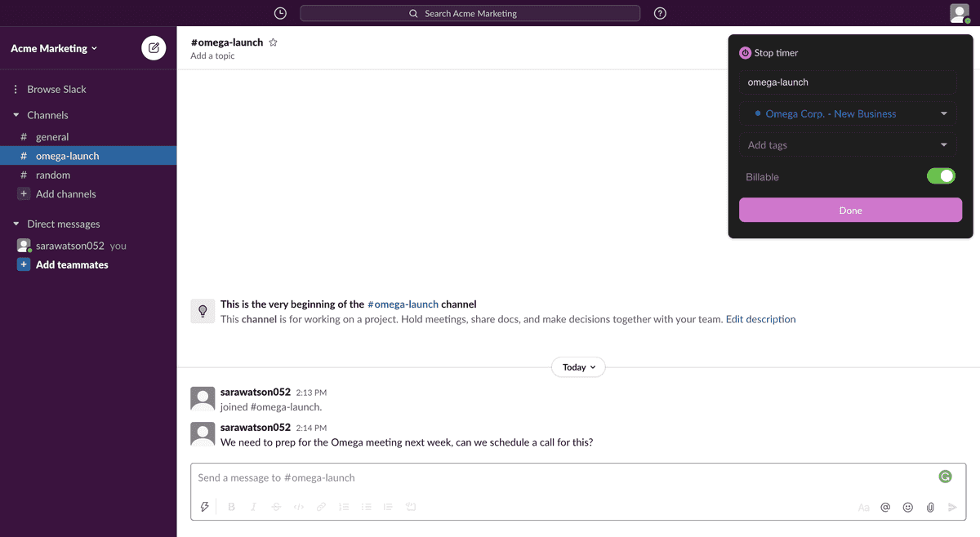Insert a link with the link icon

[x=321, y=506]
